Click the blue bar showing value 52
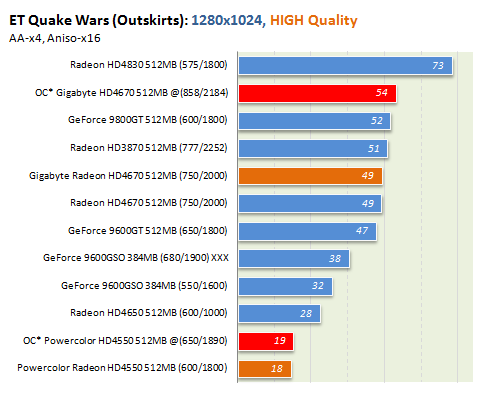This screenshot has height=402, width=487. [314, 121]
